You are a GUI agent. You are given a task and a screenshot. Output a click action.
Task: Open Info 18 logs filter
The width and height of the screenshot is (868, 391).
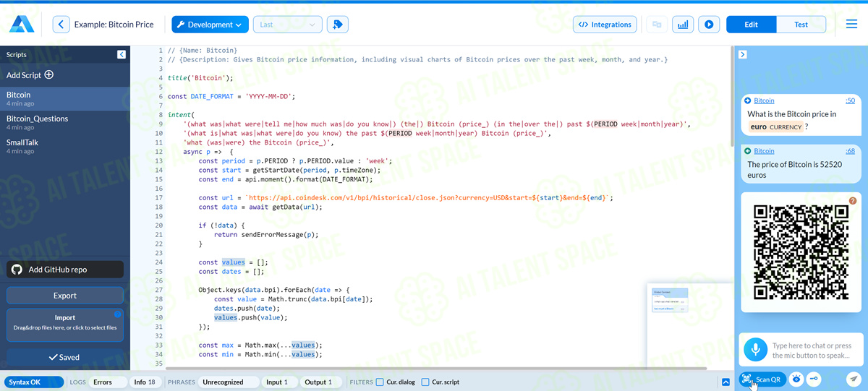(x=147, y=382)
